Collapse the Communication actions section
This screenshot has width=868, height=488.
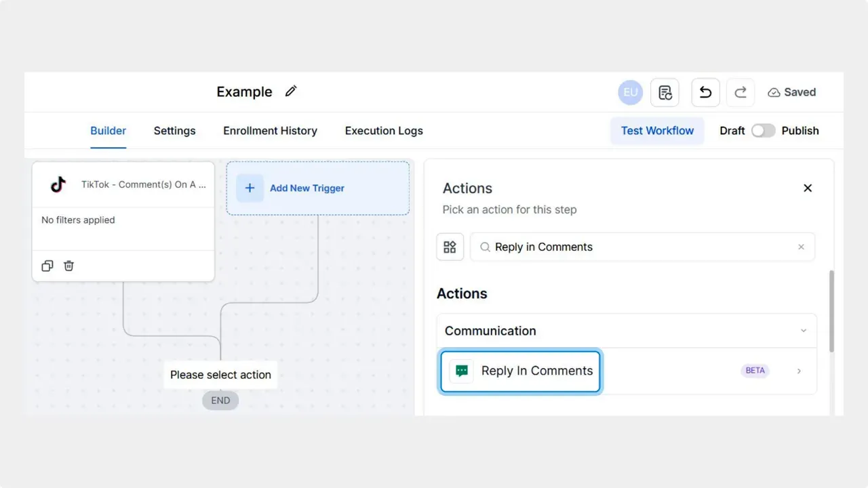[x=804, y=331]
